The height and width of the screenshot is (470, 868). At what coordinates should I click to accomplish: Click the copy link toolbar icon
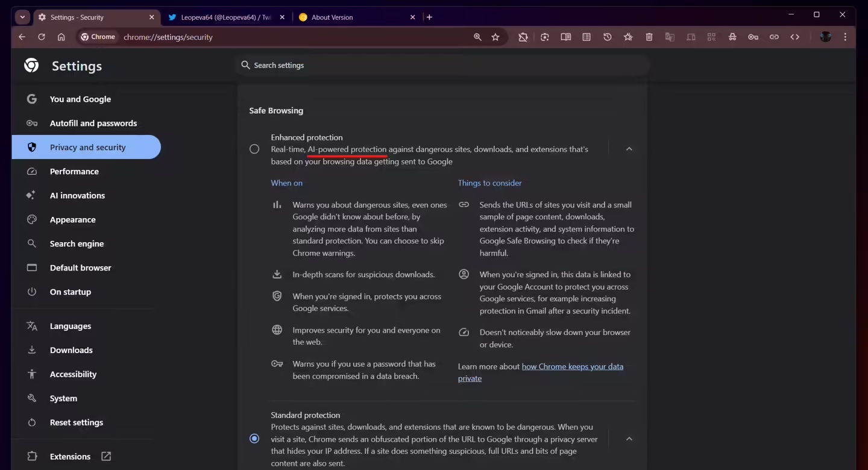point(774,37)
